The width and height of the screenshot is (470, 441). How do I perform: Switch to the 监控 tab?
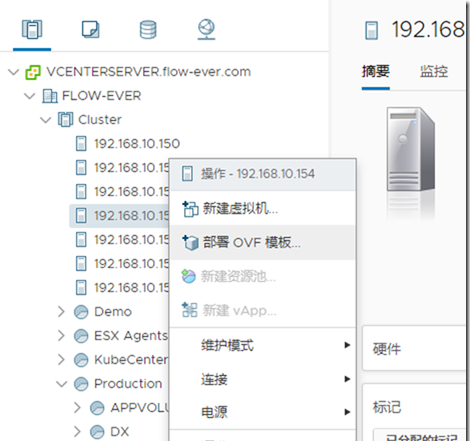pyautogui.click(x=434, y=72)
